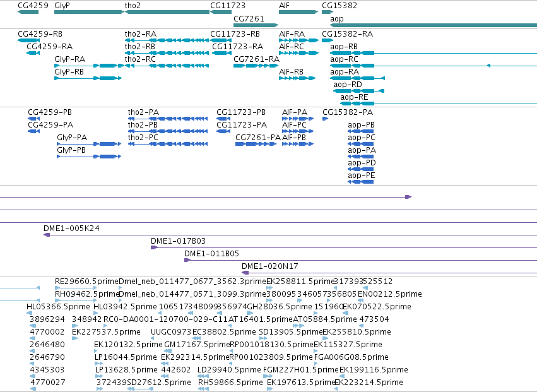Viewport: 537px width, 392px height.
Task: Click the CG11723 gene label
Action: click(228, 6)
